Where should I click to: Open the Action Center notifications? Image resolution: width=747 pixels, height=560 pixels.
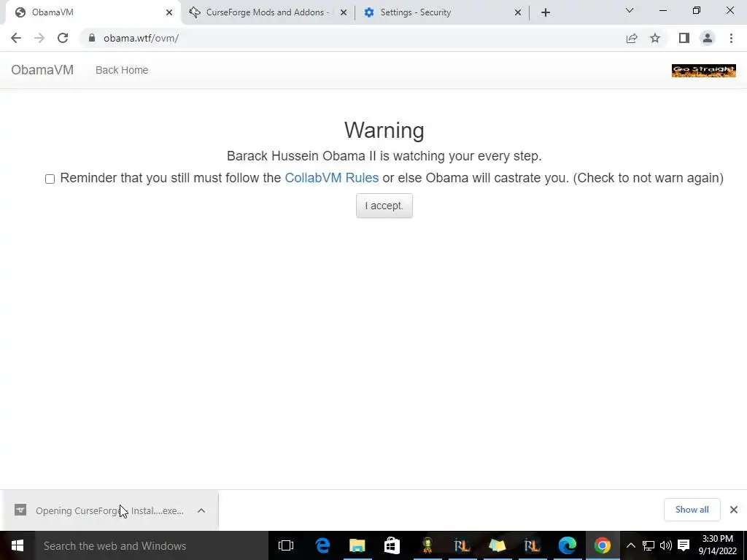coord(684,545)
